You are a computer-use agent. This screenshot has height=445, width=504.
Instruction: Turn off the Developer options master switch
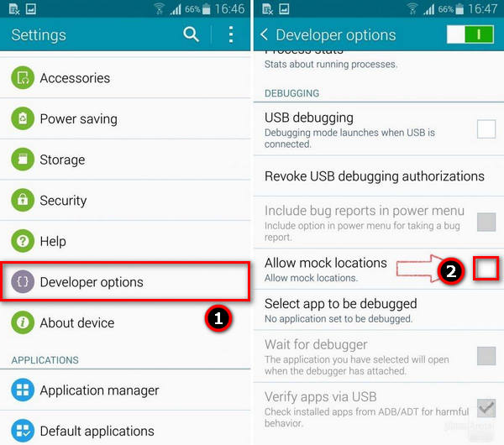470,34
